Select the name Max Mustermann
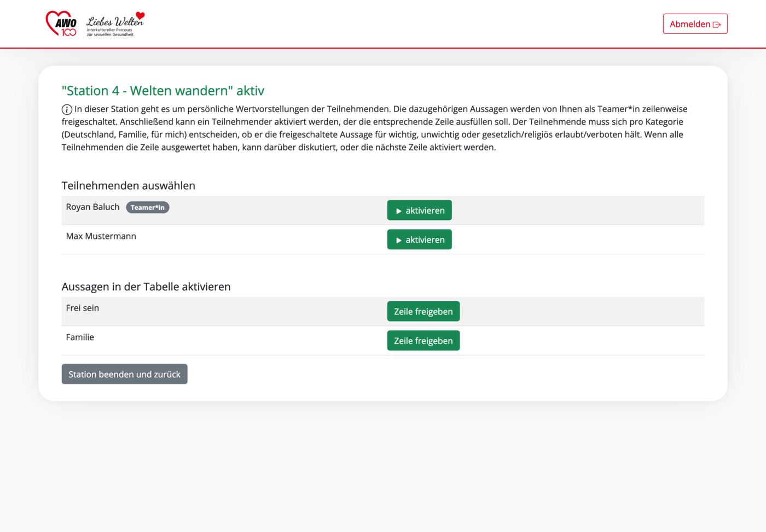 point(101,236)
